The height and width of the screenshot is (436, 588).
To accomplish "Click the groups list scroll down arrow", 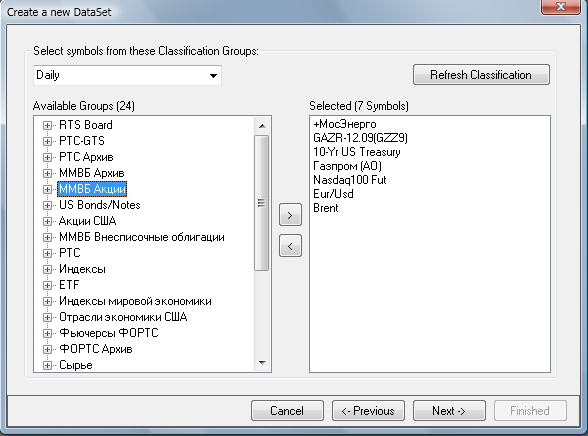I will click(262, 363).
